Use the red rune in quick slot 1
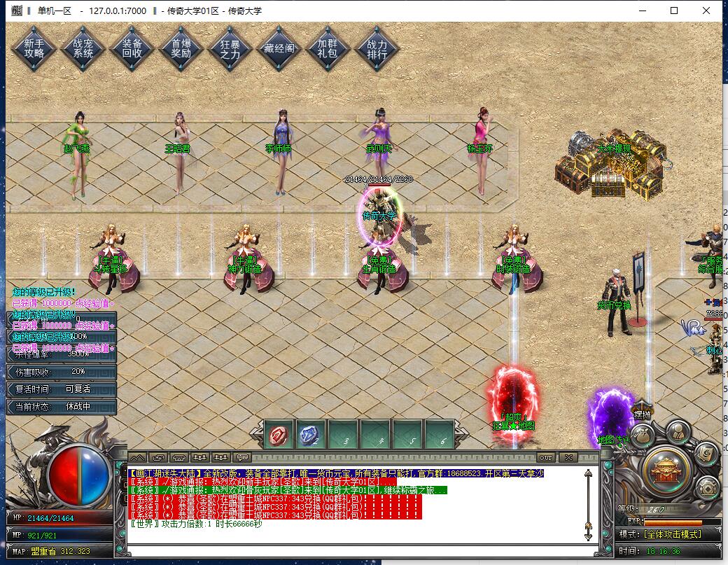 coord(279,435)
